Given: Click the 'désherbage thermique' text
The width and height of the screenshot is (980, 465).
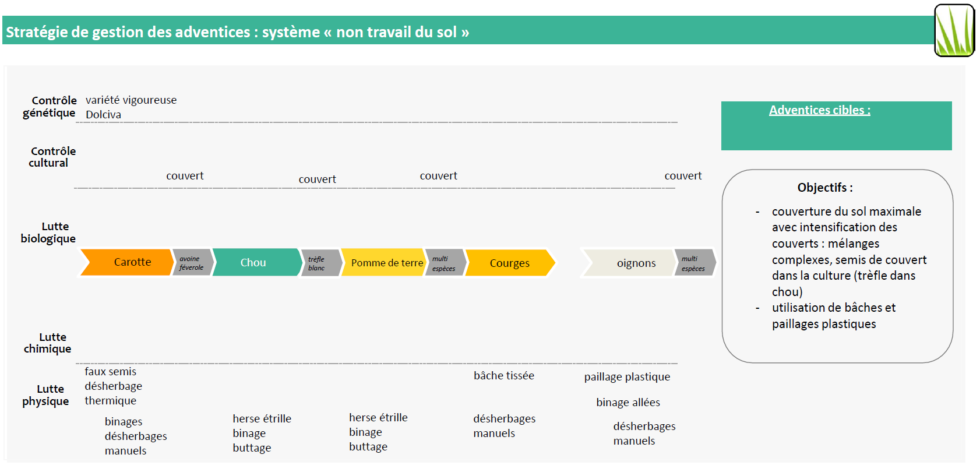Looking at the screenshot, I should point(113,393).
